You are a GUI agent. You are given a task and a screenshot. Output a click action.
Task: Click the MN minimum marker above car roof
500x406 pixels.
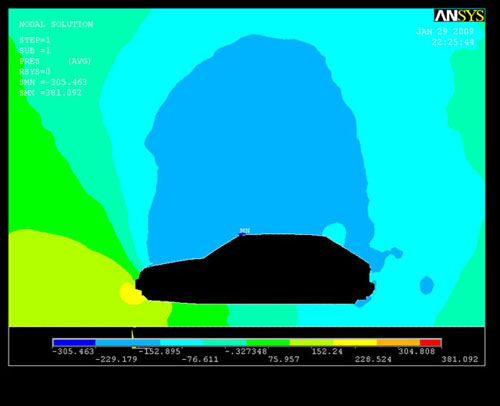pos(245,231)
